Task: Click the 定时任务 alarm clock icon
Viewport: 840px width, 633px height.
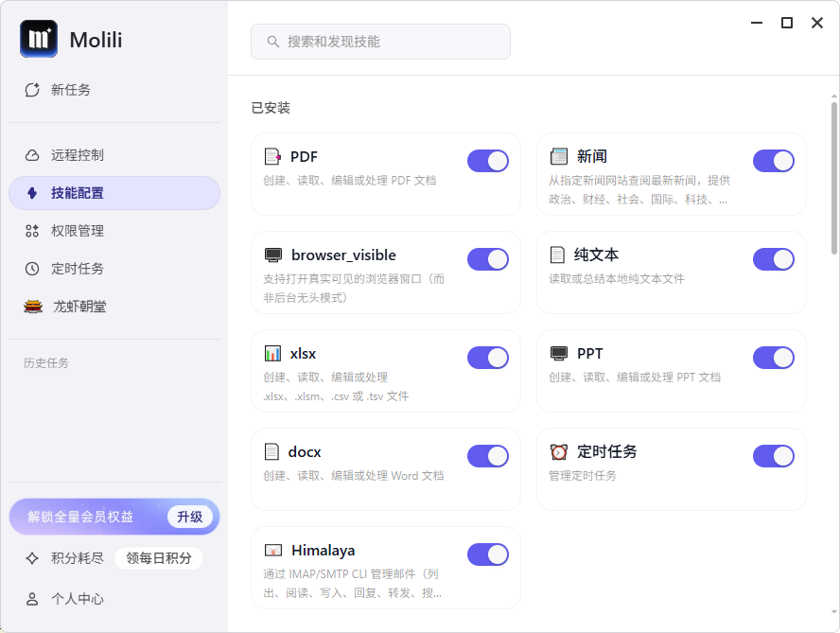Action: 559,452
